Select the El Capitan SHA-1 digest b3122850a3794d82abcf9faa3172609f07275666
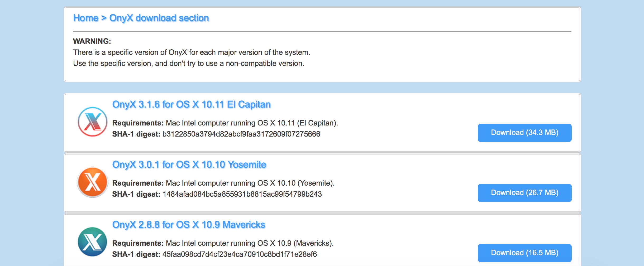Viewport: 644px width, 266px height. pos(241,134)
